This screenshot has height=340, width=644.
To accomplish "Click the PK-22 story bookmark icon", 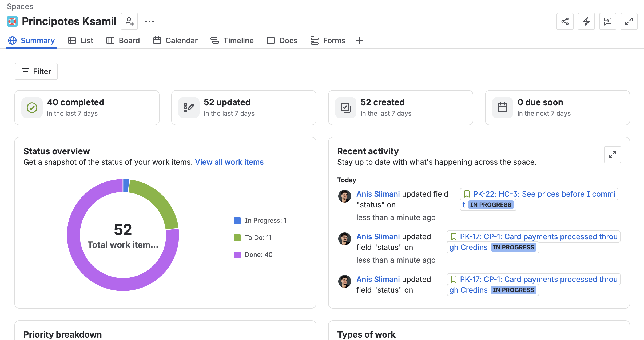I will pyautogui.click(x=467, y=194).
